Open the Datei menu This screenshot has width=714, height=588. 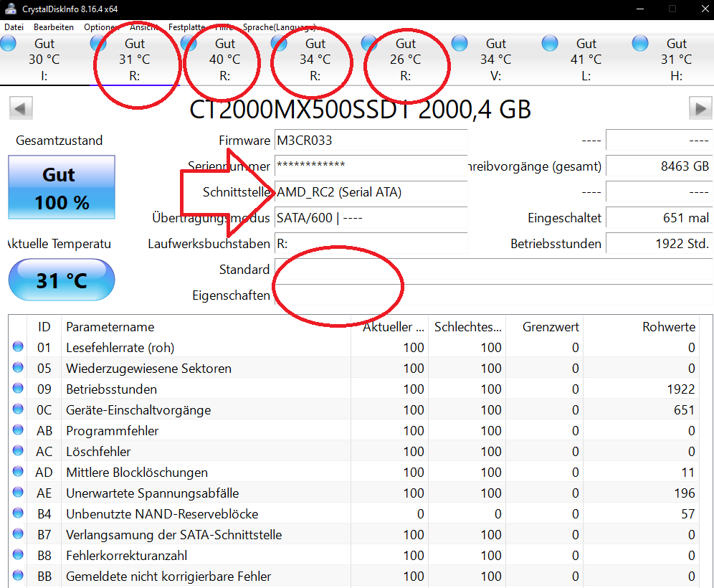tap(14, 27)
